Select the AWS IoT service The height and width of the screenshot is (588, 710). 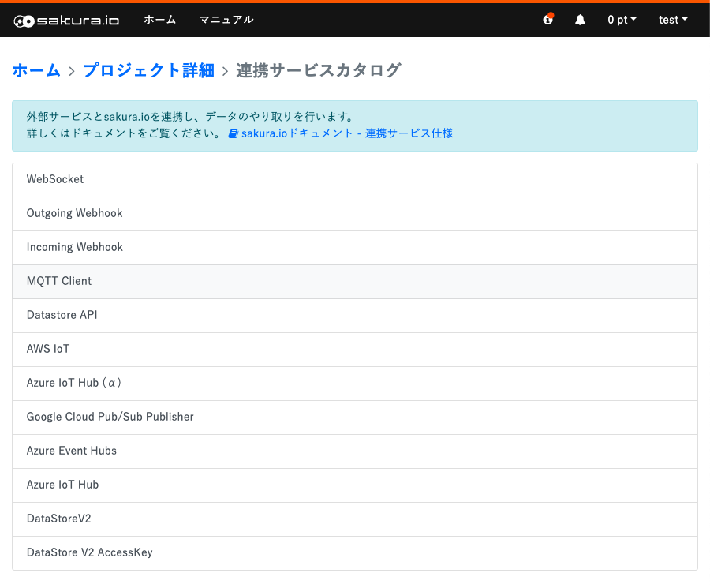pos(355,350)
